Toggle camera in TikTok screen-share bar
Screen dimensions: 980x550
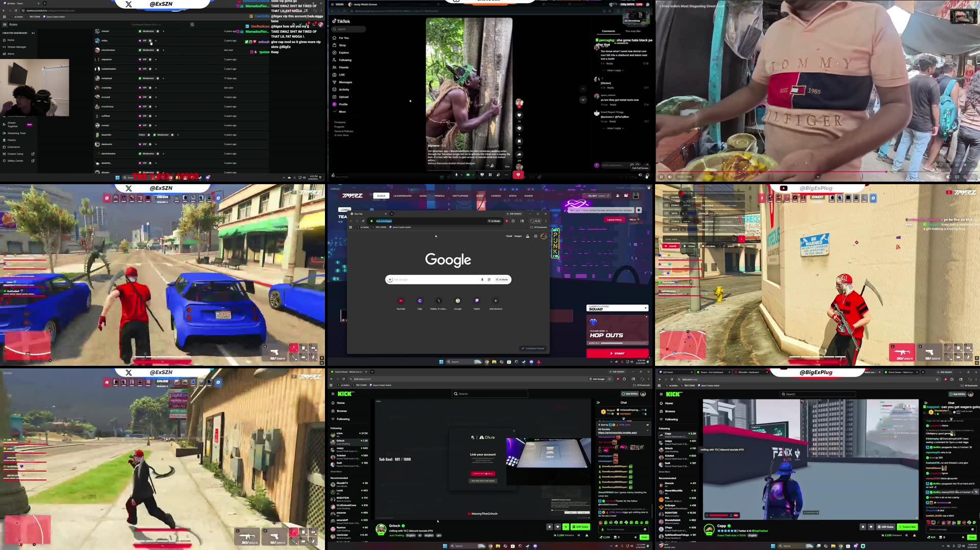pyautogui.click(x=468, y=175)
